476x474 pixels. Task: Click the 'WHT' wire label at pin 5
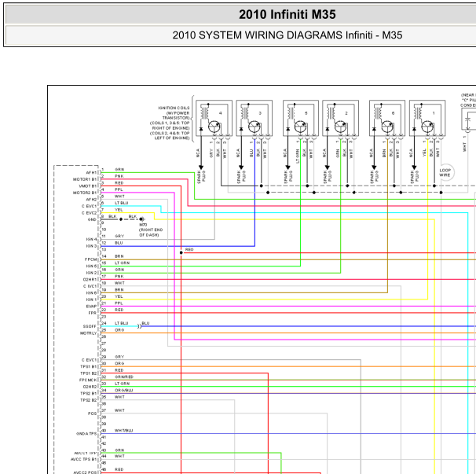[x=119, y=196]
